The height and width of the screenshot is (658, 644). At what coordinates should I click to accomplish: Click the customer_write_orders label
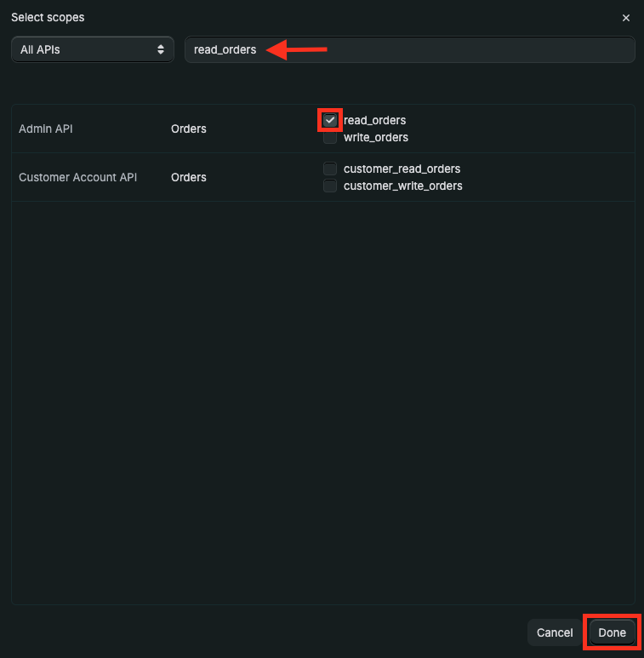403,186
